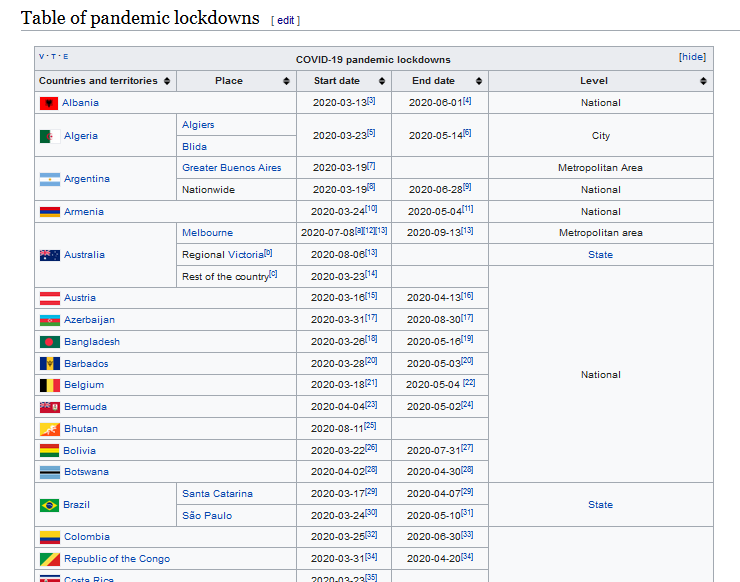This screenshot has height=582, width=740.
Task: Select the City level cell for Algeria
Action: click(601, 135)
